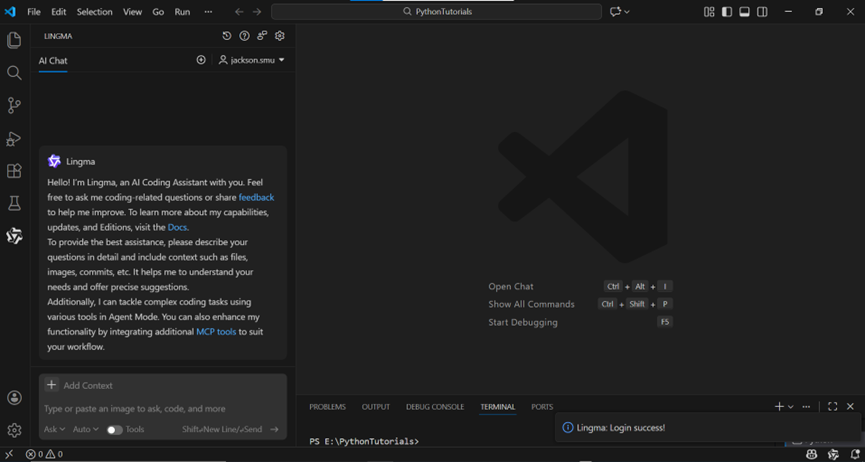
Task: Show errors and warnings count in status bar
Action: click(44, 454)
